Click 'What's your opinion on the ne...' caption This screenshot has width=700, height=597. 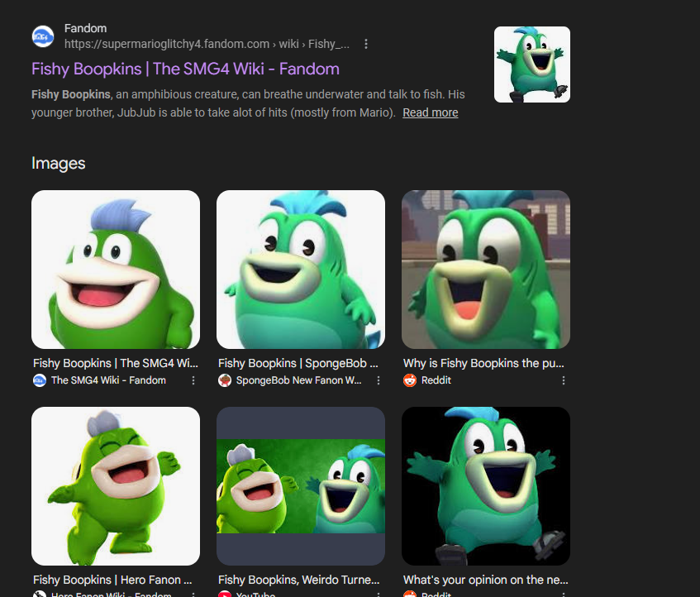[x=486, y=580]
